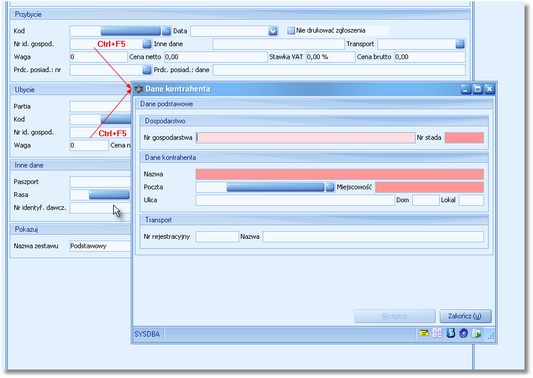533x378 pixels.
Task: Click the Miejscowość input field
Action: [x=429, y=187]
